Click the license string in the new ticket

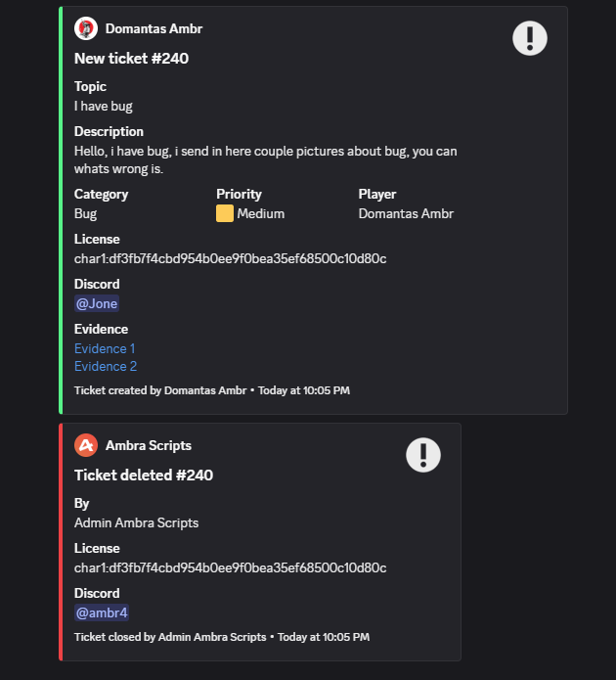tap(230, 258)
